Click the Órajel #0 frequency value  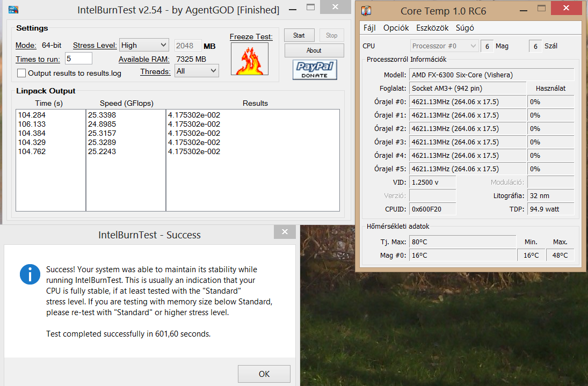[468, 102]
